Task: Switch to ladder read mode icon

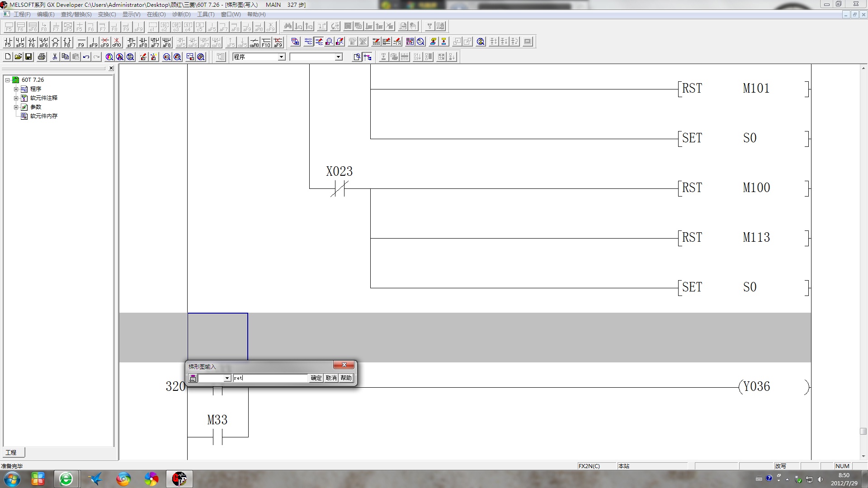Action: point(308,42)
